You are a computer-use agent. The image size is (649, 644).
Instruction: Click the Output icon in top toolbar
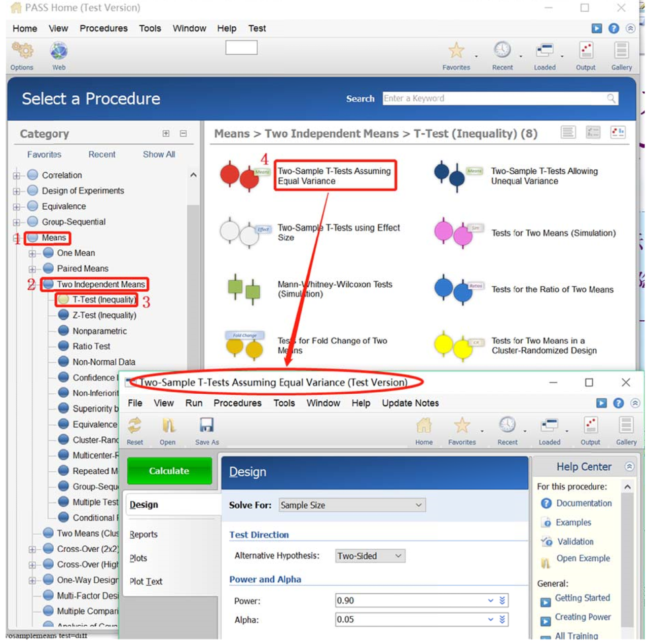(586, 50)
